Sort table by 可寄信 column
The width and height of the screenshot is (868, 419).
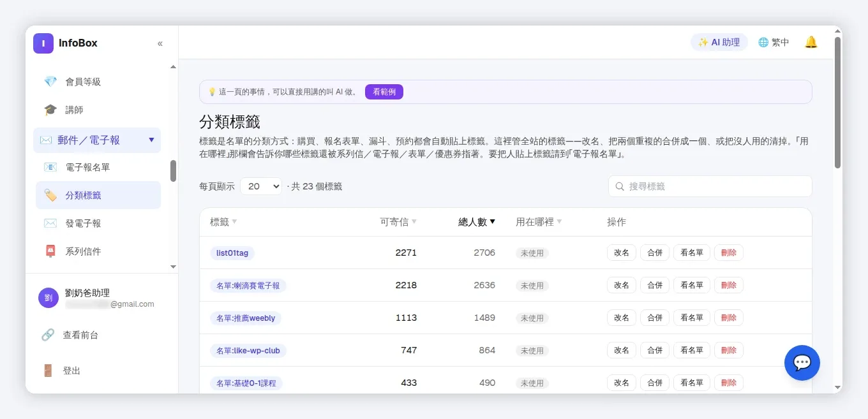click(x=398, y=222)
